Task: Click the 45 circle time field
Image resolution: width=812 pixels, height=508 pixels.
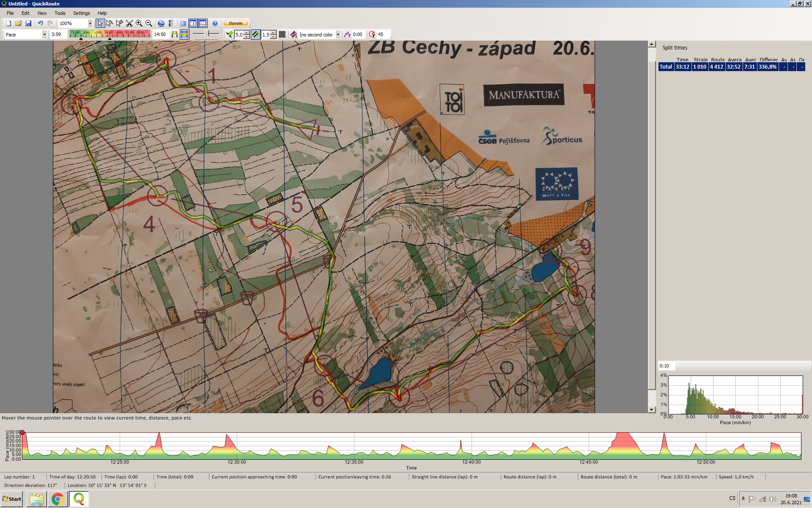Action: (x=383, y=35)
